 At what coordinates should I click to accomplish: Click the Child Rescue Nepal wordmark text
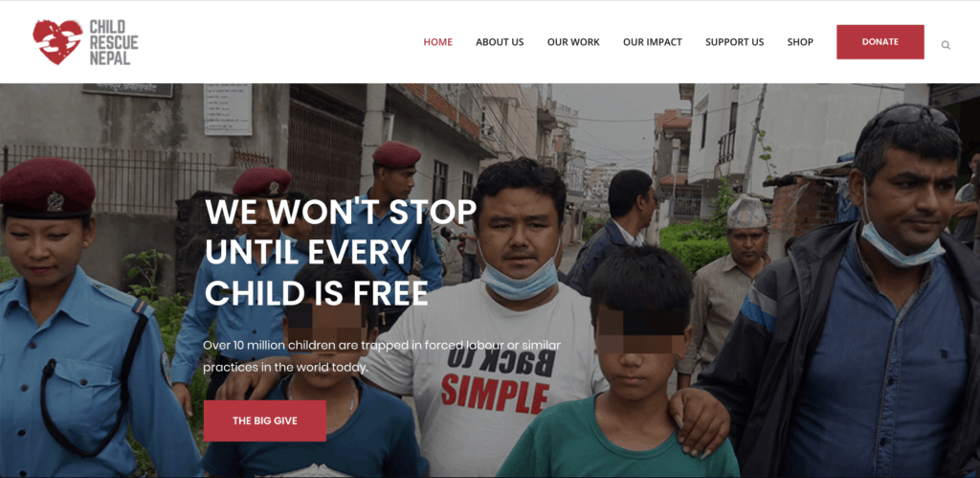[x=113, y=42]
